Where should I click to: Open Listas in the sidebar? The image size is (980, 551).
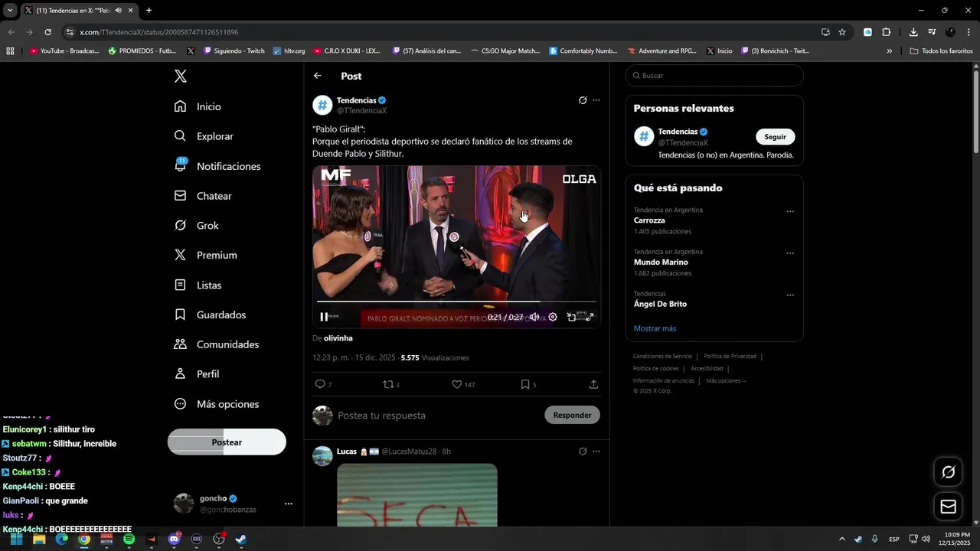point(198,285)
